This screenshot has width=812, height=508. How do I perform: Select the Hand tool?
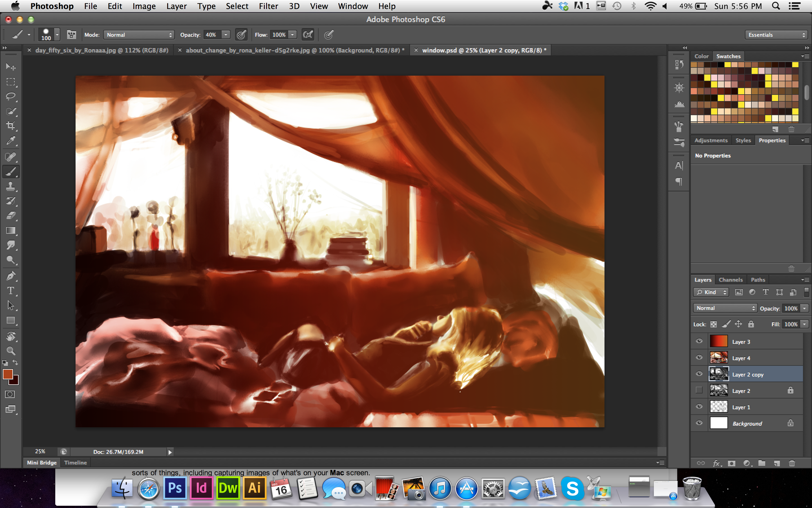(x=11, y=336)
